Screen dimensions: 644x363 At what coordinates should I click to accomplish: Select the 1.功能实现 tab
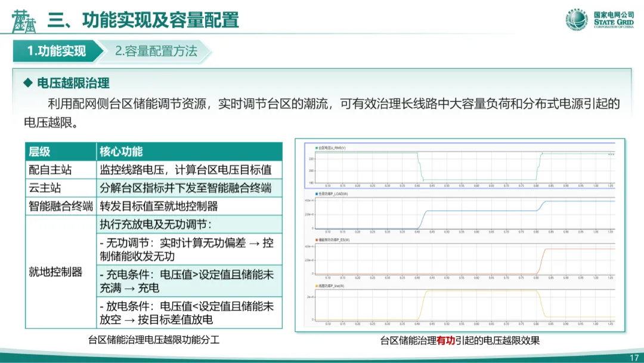click(56, 51)
